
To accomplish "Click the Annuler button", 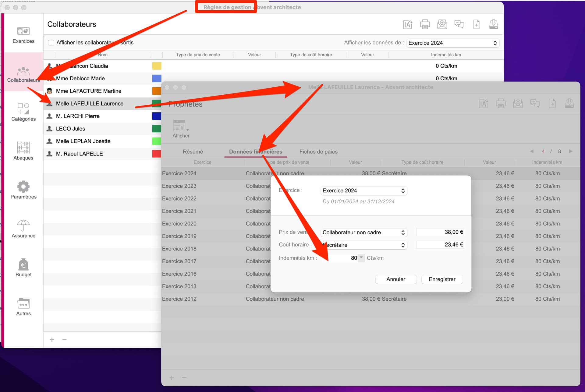I will coord(396,279).
